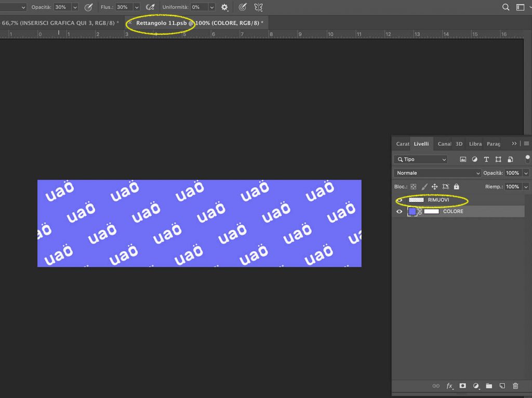Switch to the INSERISCI GRAFICA QUI 3 document tab
532x398 pixels.
click(60, 23)
